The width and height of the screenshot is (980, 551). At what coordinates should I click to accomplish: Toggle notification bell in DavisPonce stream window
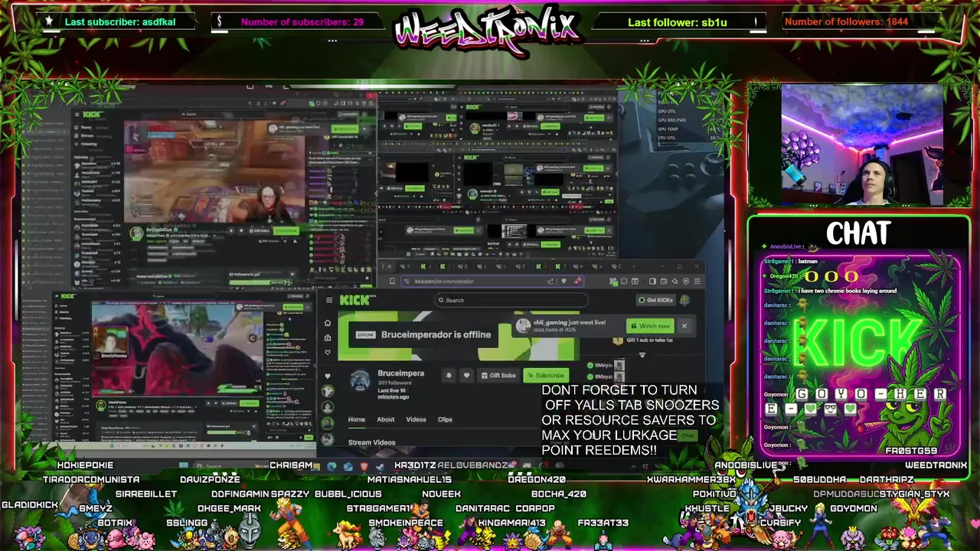(208, 403)
